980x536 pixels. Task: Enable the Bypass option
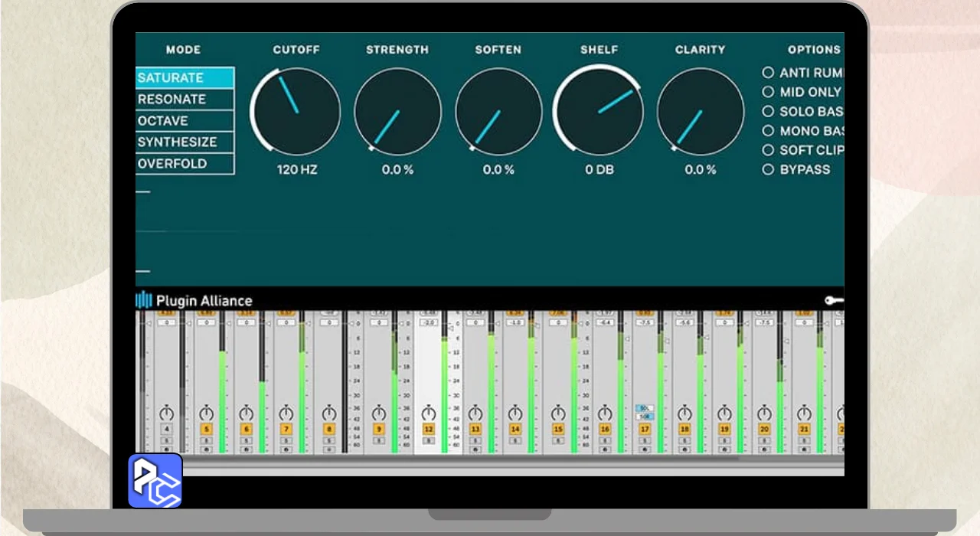pos(768,169)
